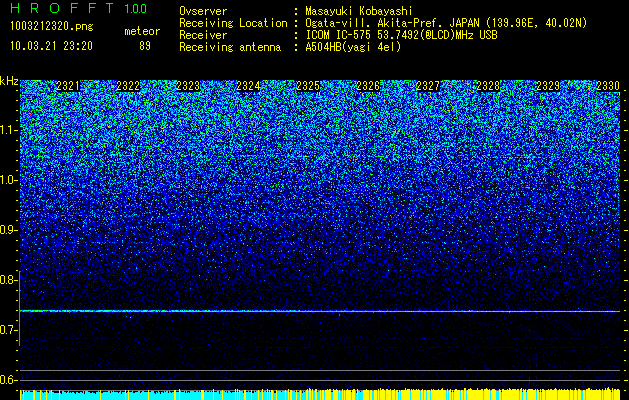Click the 2326 time marker
This screenshot has height=400, width=629.
(368, 86)
